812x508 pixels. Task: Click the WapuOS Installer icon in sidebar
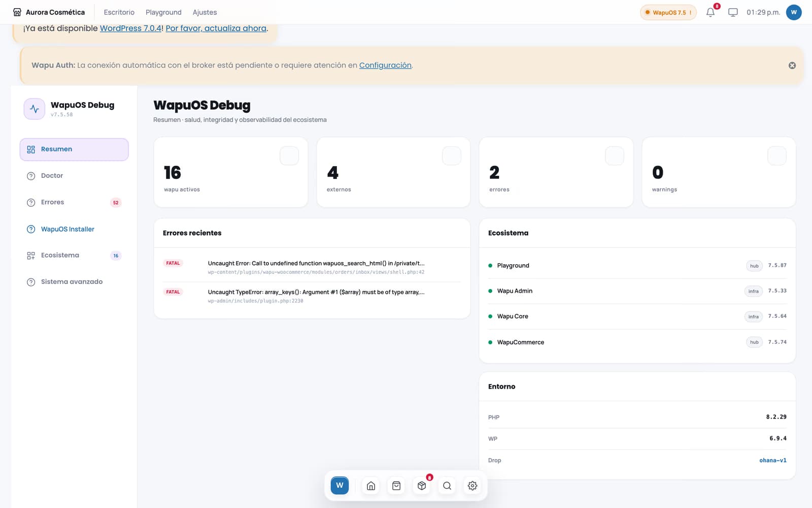point(31,229)
